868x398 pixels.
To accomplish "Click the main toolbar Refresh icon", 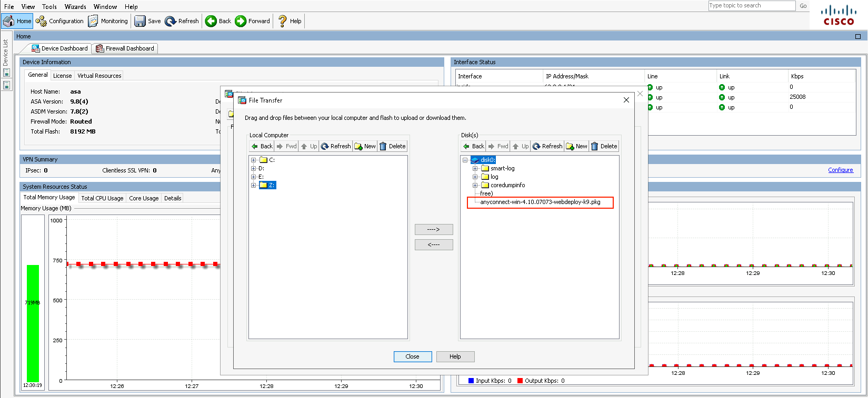I will point(171,21).
